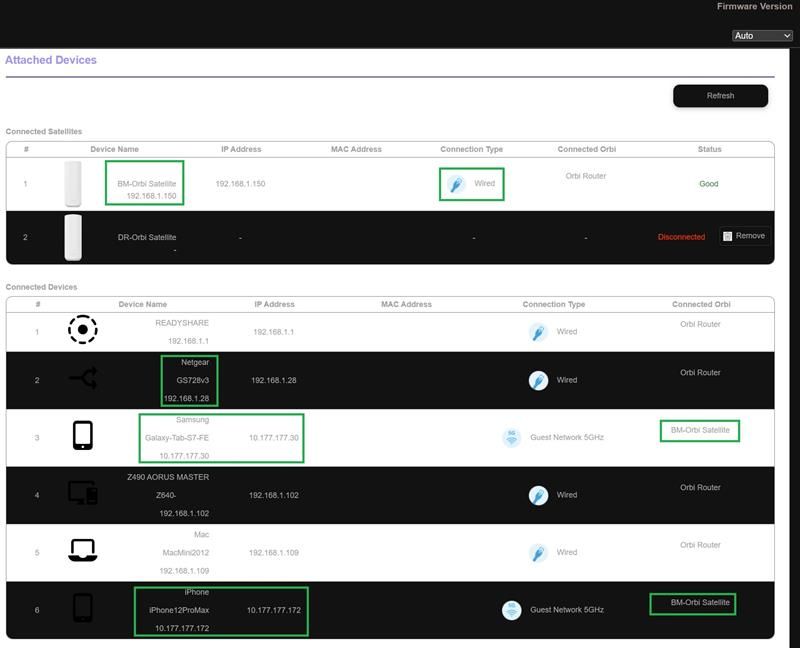This screenshot has height=648, width=800.
Task: Click the Netgear GS728v3 switch icon
Action: point(83,378)
